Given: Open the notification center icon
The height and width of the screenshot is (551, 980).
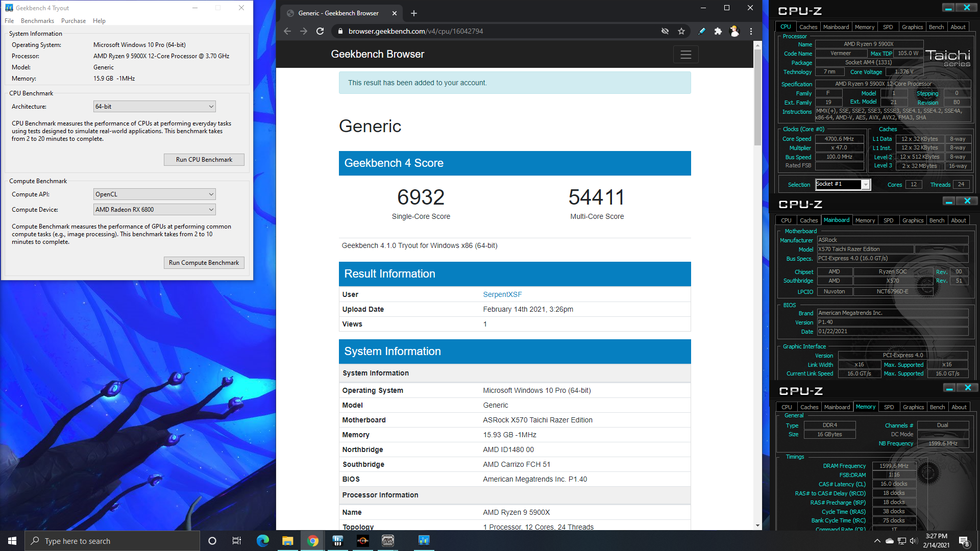Looking at the screenshot, I should point(964,541).
